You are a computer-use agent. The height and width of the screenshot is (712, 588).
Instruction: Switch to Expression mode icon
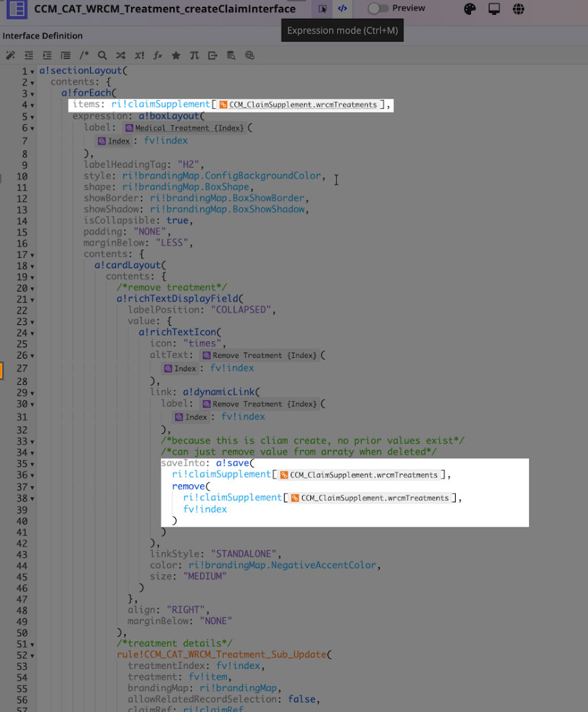click(342, 9)
